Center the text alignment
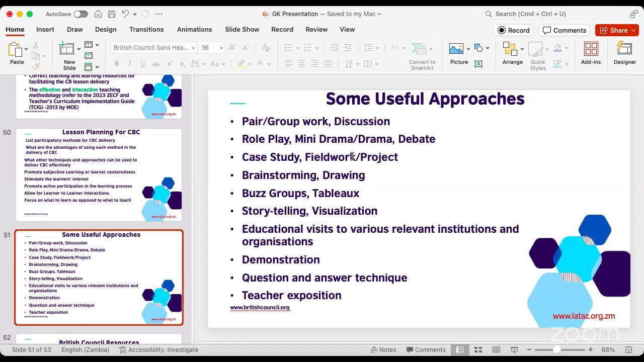Image resolution: width=644 pixels, height=362 pixels. coord(301,64)
